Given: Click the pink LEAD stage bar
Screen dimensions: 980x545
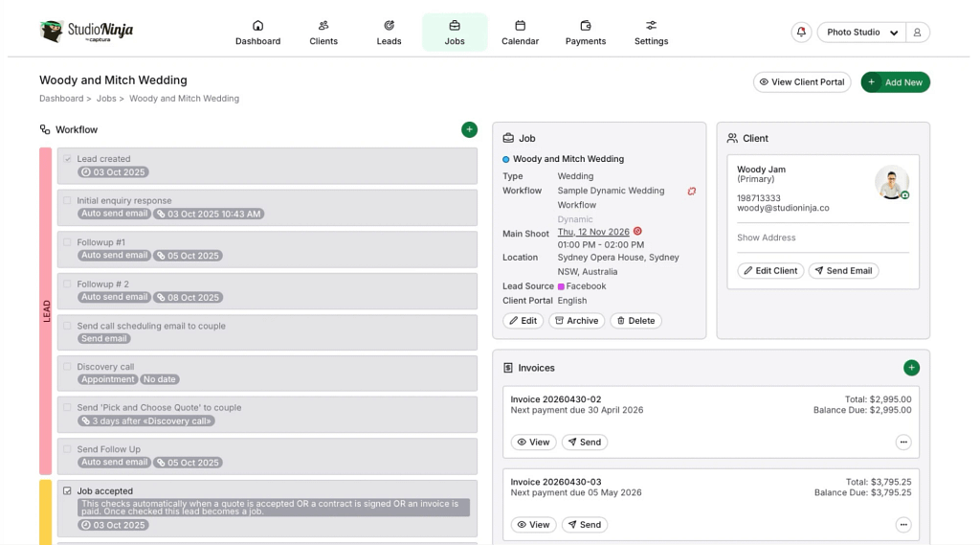Looking at the screenshot, I should (x=46, y=311).
